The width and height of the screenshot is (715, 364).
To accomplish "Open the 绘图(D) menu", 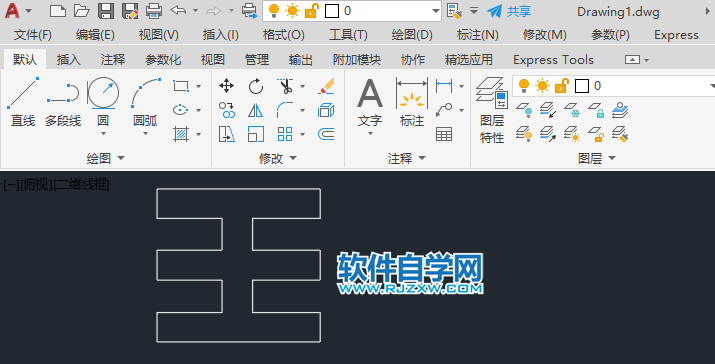I will click(x=412, y=35).
